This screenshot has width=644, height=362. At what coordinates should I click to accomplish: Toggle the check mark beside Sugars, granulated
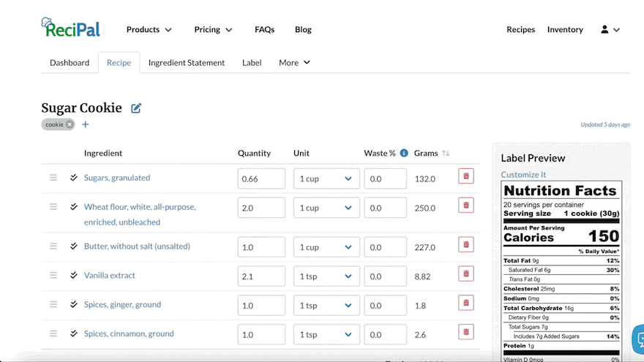click(74, 178)
